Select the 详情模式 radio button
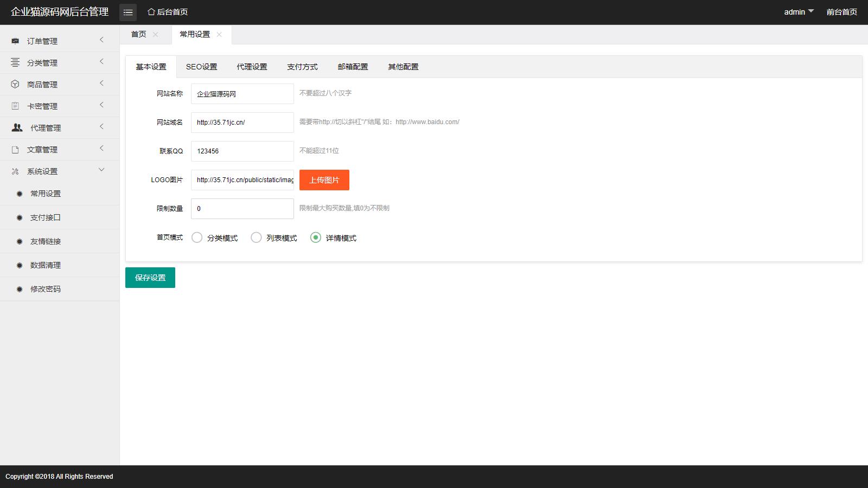 pos(316,237)
